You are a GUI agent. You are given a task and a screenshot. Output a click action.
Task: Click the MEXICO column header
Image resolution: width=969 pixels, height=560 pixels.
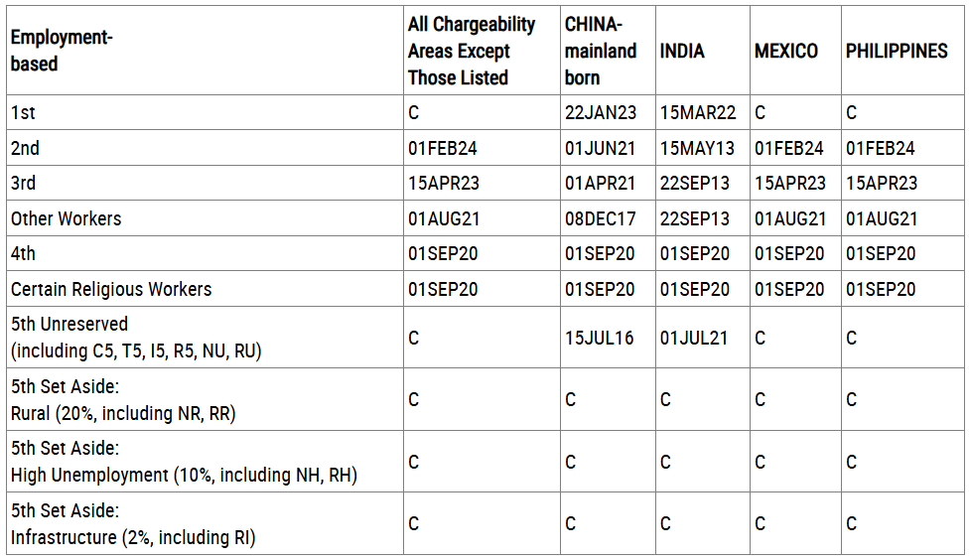click(x=786, y=51)
